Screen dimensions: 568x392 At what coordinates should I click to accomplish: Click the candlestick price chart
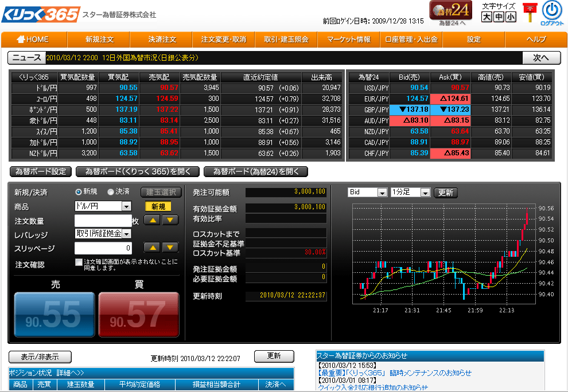point(443,253)
